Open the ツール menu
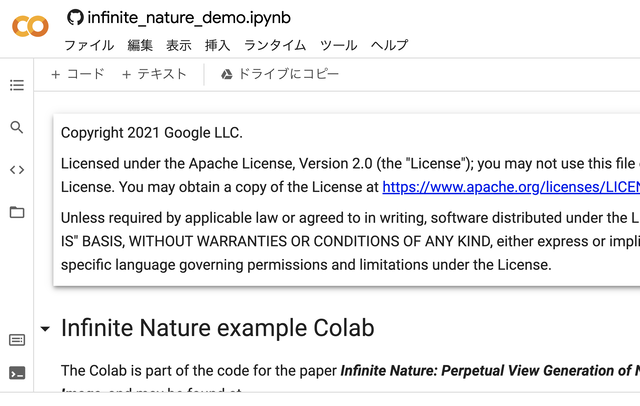The height and width of the screenshot is (406, 640). [x=338, y=45]
